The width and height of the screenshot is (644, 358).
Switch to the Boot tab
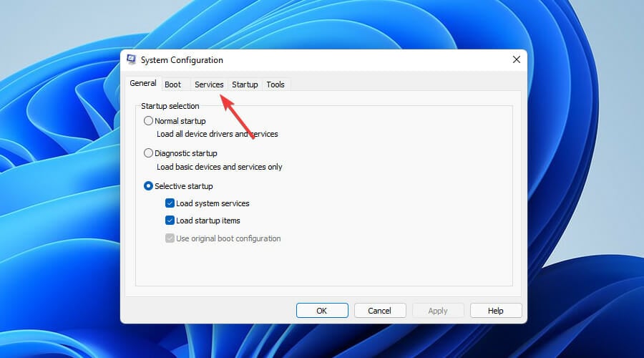(x=173, y=84)
